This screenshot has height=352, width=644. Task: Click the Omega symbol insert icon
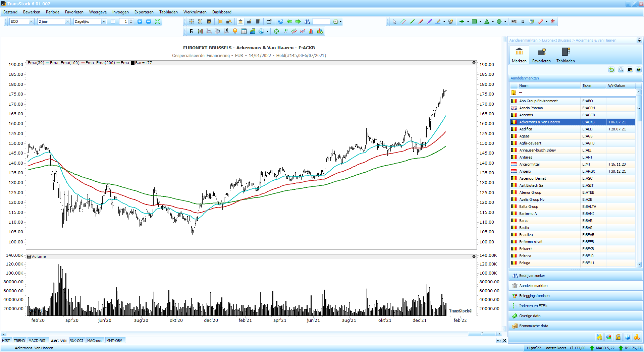click(523, 21)
